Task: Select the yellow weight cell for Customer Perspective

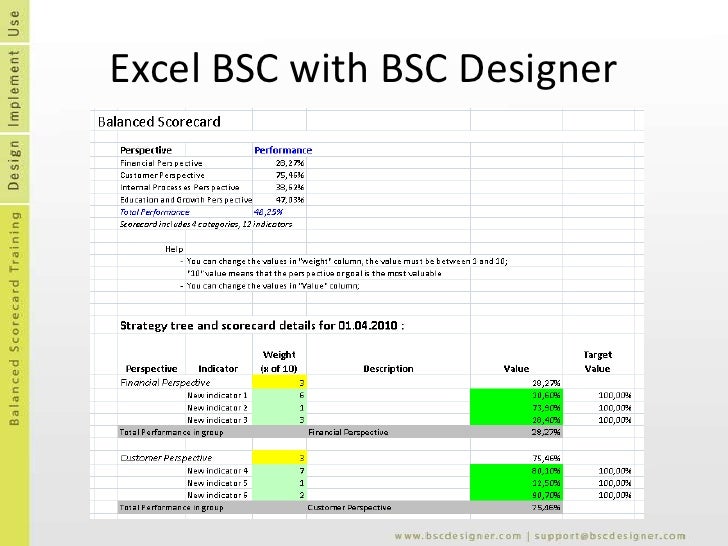Action: point(280,458)
